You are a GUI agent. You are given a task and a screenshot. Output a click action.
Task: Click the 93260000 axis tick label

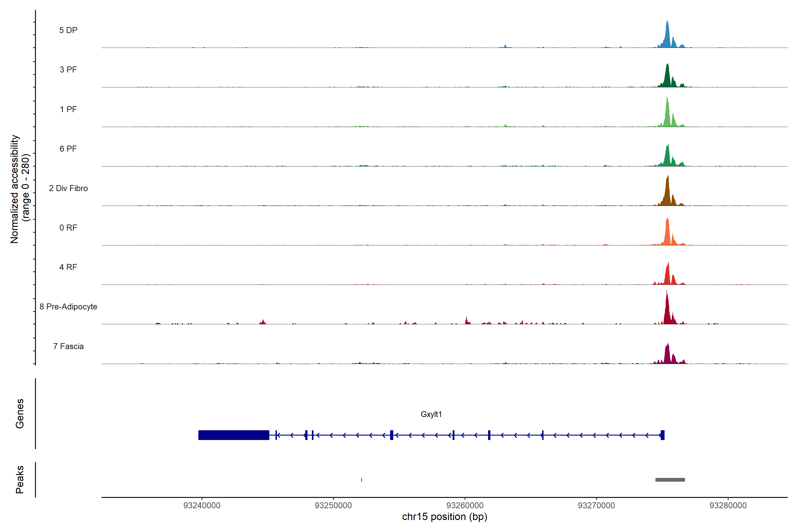coord(465,506)
